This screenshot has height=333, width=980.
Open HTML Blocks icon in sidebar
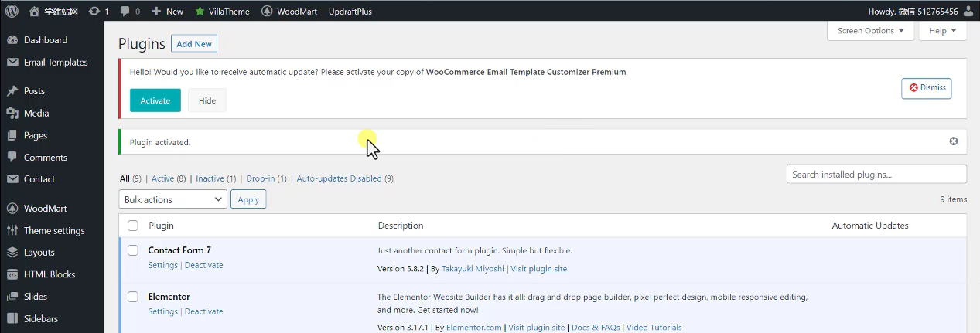(x=12, y=274)
